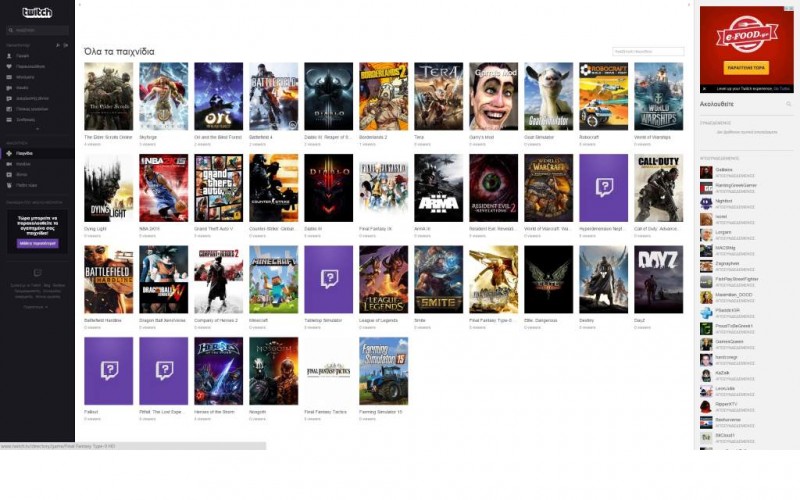Close the e-FOOD ad with the X
Viewport: 800px width, 500px height.
704,89
